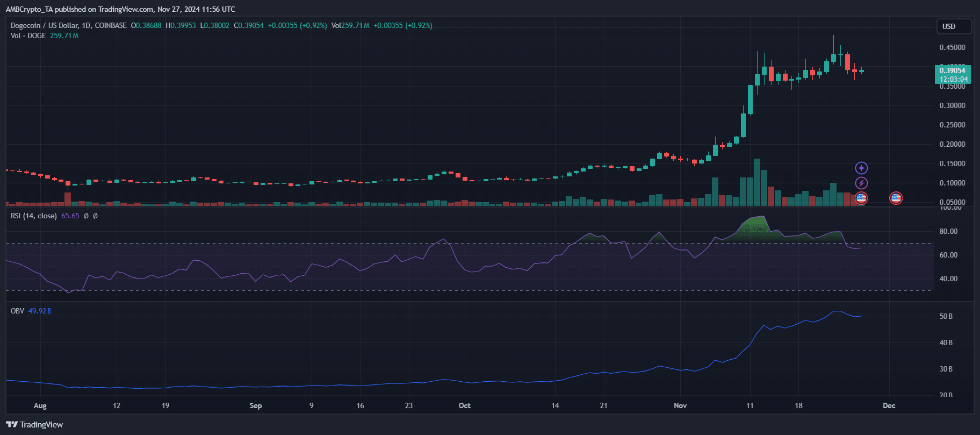Open the US flag event nearest the Dec label

click(896, 198)
